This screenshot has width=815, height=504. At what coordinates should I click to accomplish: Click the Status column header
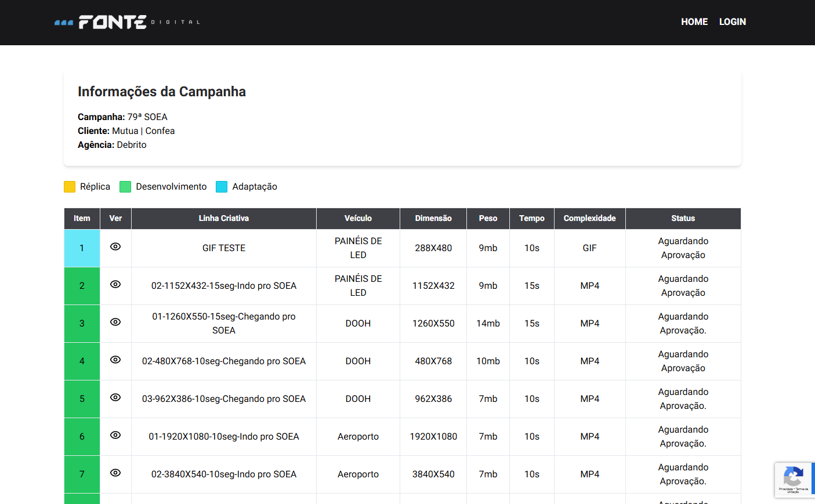tap(683, 219)
